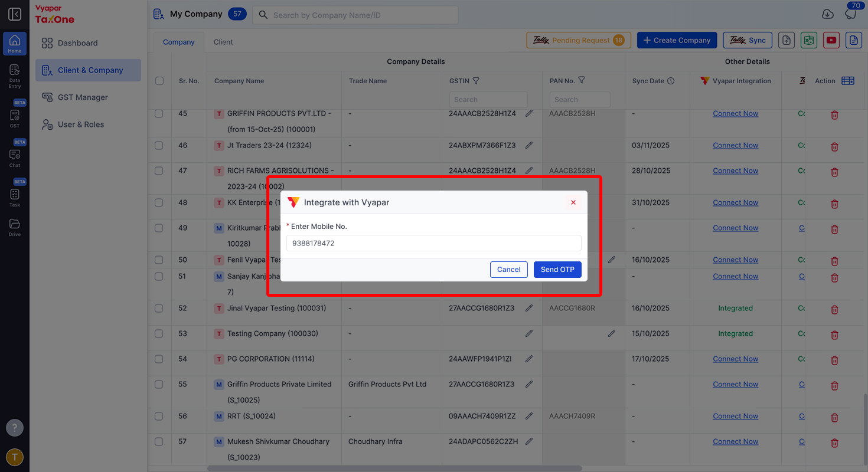Open GST Manager menu item
Screen dimensions: 868x472
click(x=88, y=97)
